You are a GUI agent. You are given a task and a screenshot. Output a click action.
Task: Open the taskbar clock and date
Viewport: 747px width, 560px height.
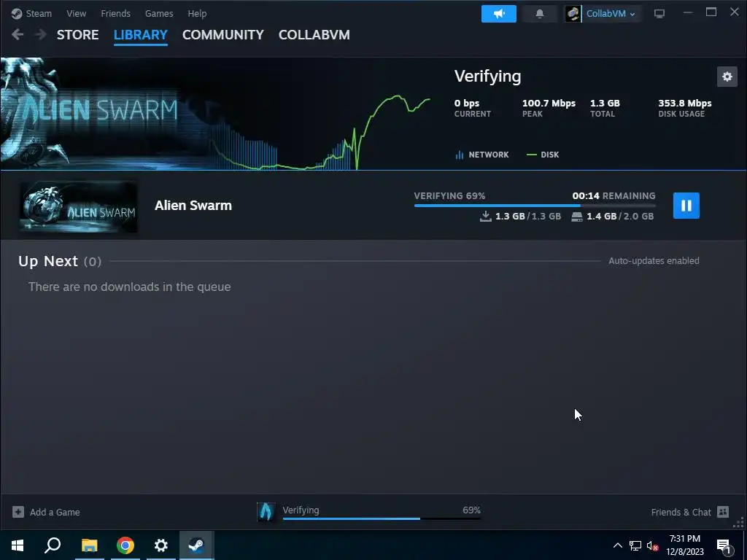tap(684, 545)
